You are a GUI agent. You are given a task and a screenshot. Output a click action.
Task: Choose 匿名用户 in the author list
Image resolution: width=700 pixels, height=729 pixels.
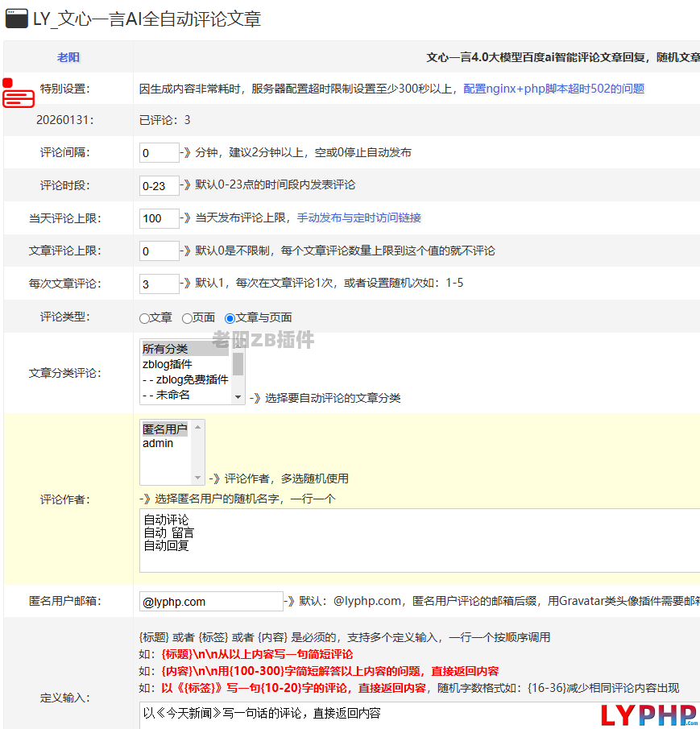point(164,429)
